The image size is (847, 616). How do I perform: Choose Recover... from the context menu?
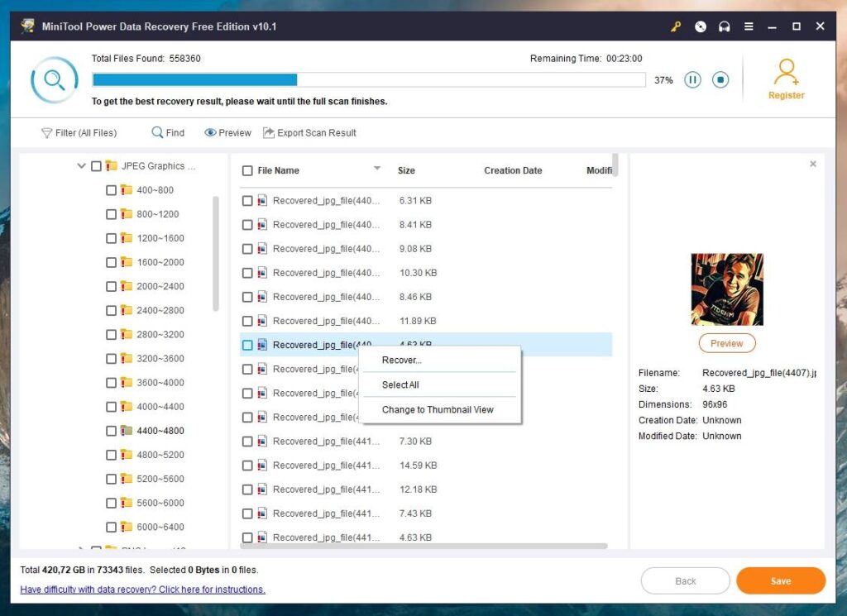[x=401, y=361]
